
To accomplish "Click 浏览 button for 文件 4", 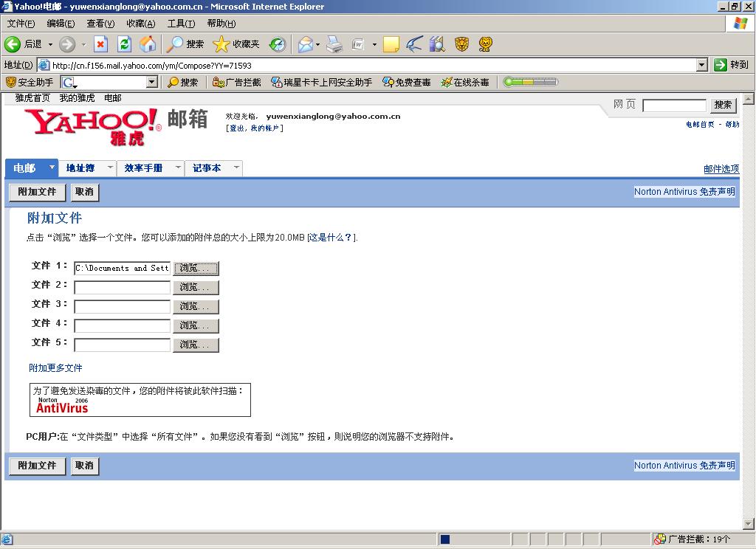I will (x=196, y=326).
